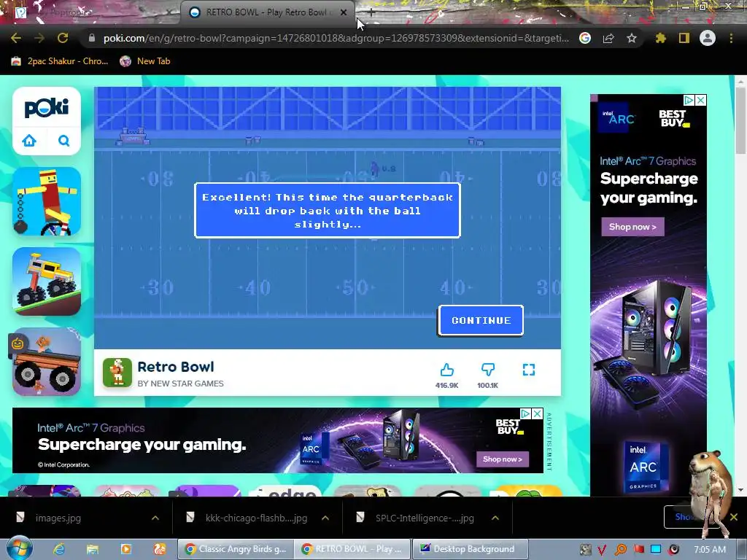Click Shop now in sidebar Intel ad
Image resolution: width=747 pixels, height=560 pixels.
(633, 227)
